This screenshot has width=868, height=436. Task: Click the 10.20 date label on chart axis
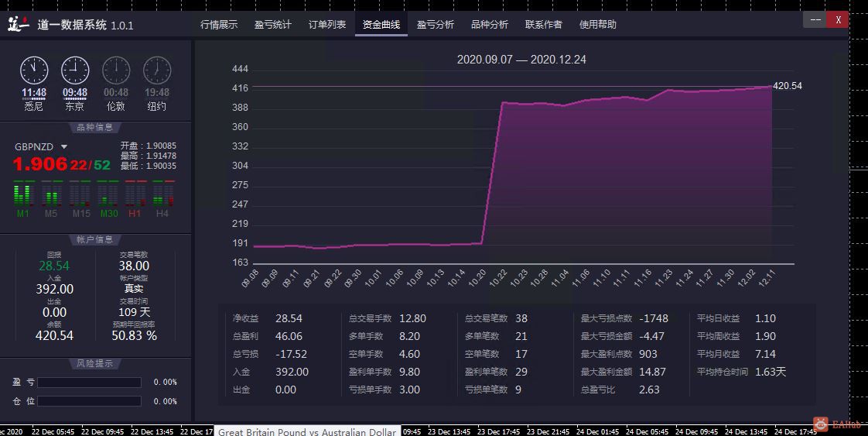[x=478, y=277]
